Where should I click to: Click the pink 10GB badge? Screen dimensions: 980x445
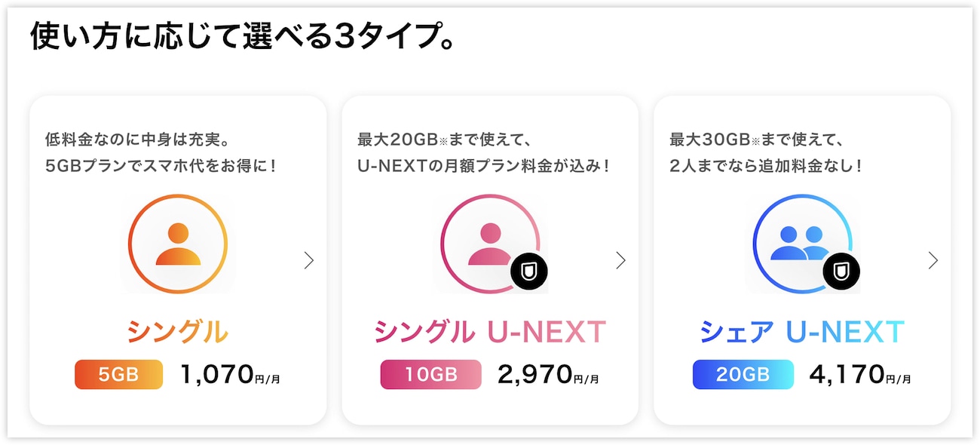[430, 374]
